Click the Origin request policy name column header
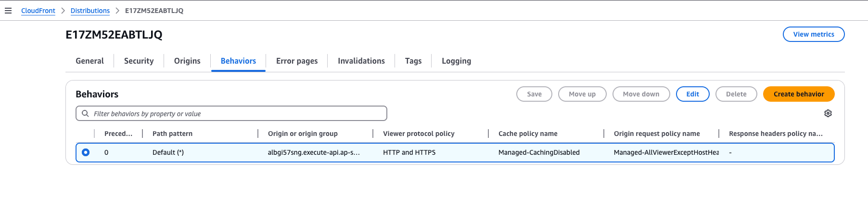The width and height of the screenshot is (868, 202). pos(657,134)
